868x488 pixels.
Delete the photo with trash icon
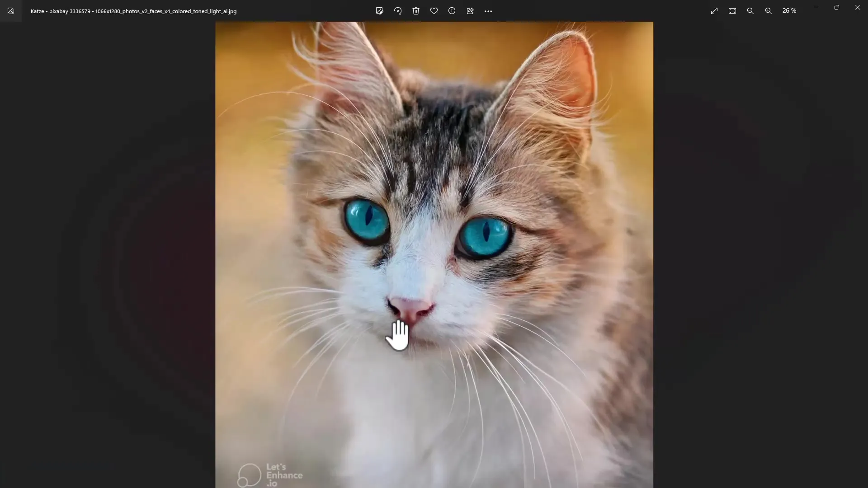tap(416, 11)
